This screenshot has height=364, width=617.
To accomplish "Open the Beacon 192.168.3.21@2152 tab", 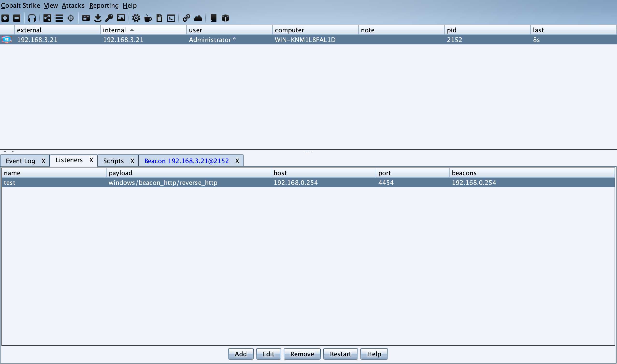I will coord(187,161).
